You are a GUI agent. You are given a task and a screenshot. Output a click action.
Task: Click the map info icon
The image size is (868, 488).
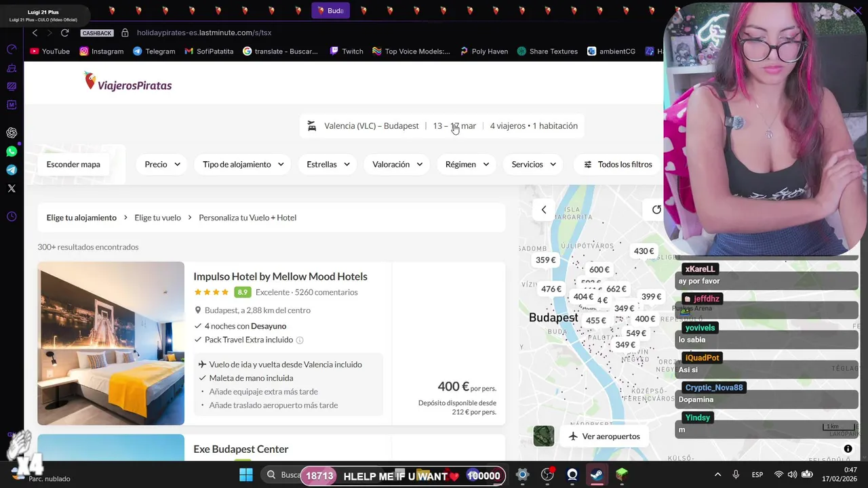tap(848, 449)
